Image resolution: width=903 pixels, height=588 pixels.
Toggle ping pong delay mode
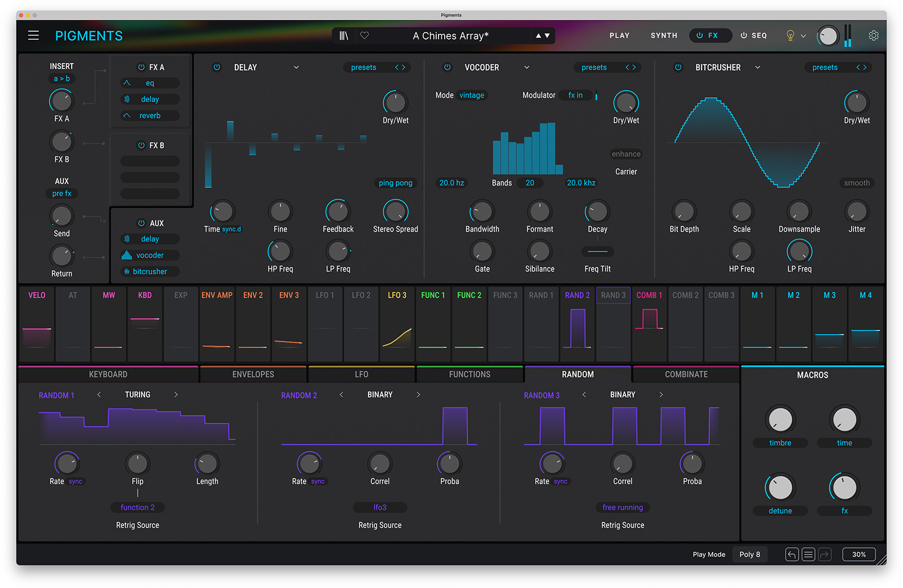pos(396,183)
